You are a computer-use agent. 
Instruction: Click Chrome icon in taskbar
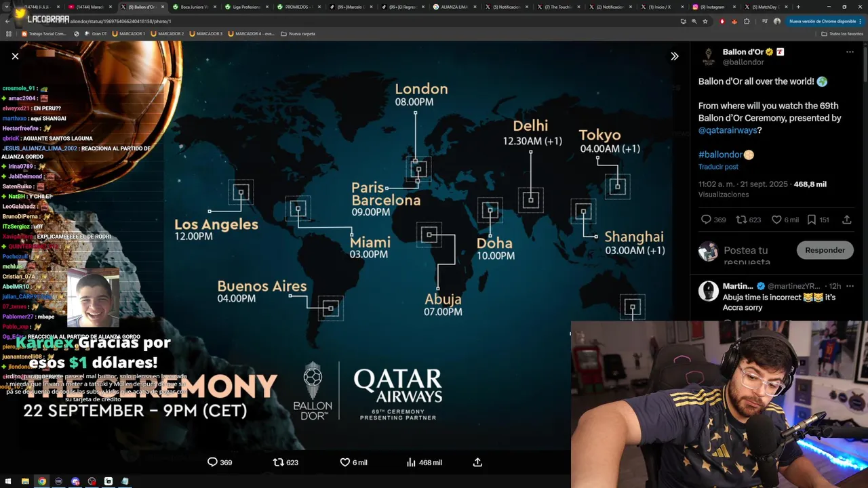click(42, 481)
